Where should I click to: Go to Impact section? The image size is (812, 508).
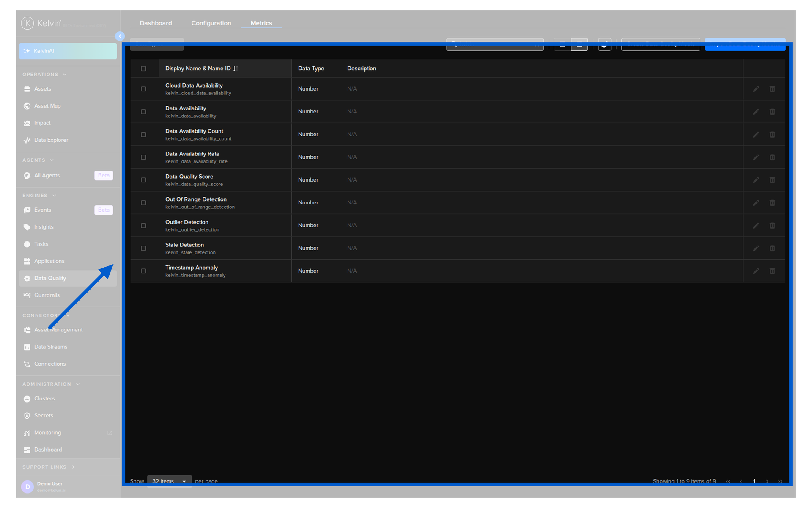tap(68, 123)
